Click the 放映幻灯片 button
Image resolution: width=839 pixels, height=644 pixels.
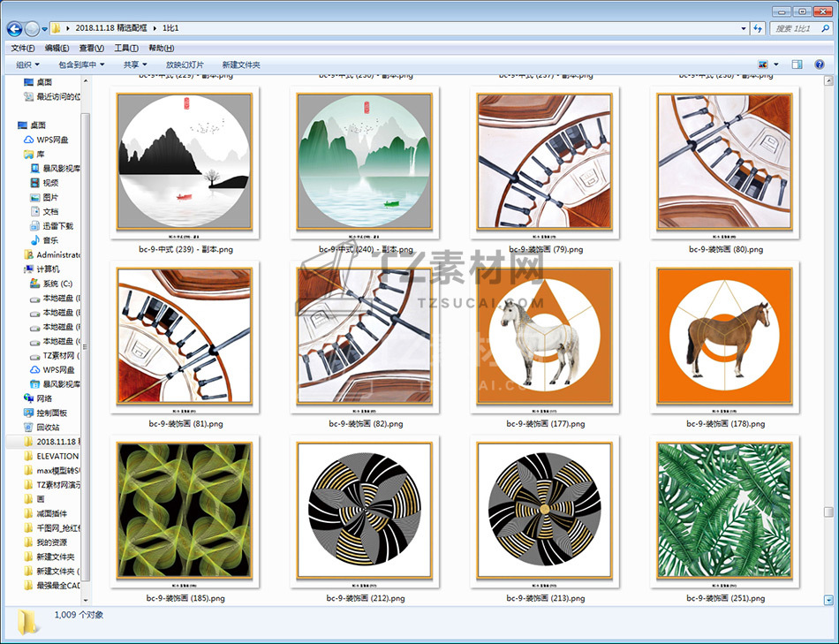pyautogui.click(x=185, y=64)
